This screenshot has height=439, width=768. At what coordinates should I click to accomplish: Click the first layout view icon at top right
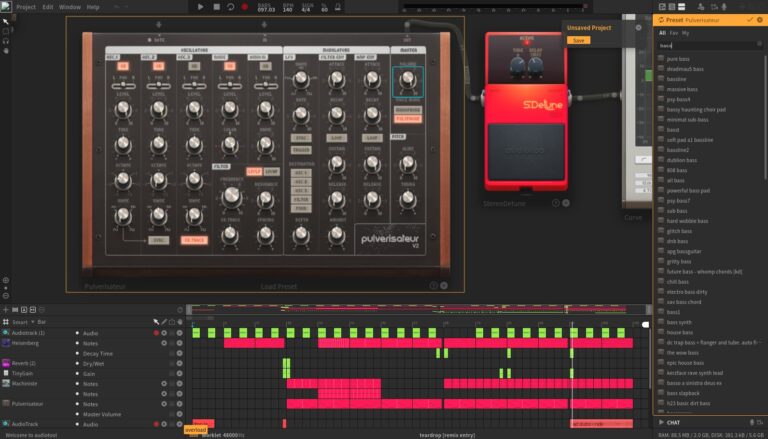click(x=662, y=7)
